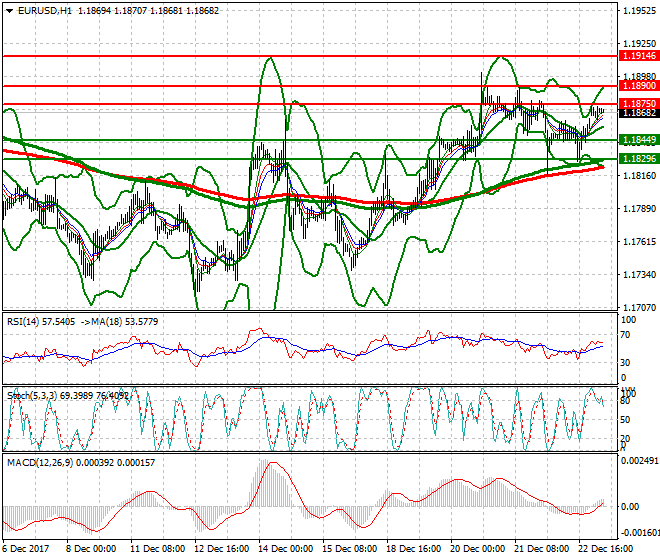This screenshot has height=560, width=660.
Task: Click the black current price label 1.18682
Action: coord(639,113)
